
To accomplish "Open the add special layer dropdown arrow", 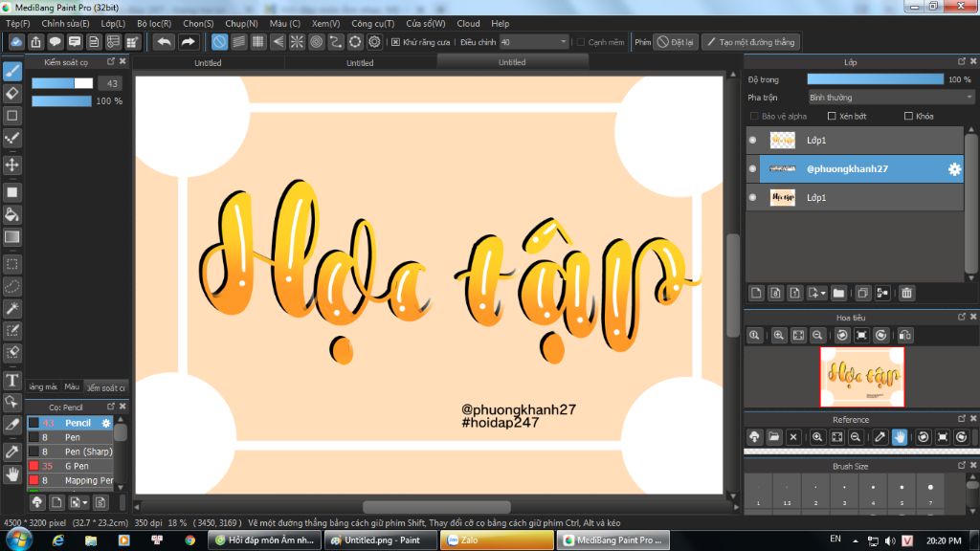I will coord(823,293).
